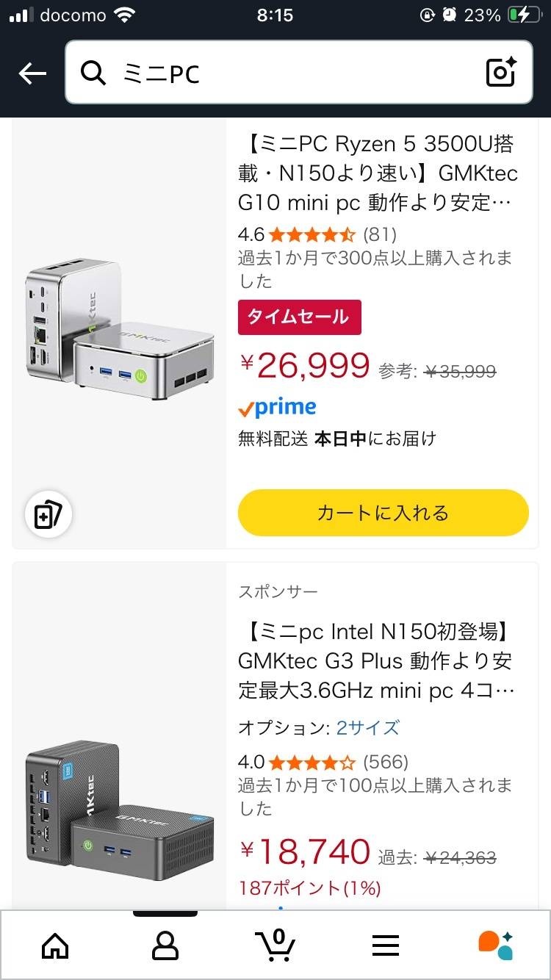
Task: Open the hamburger menu tab
Action: 386,945
